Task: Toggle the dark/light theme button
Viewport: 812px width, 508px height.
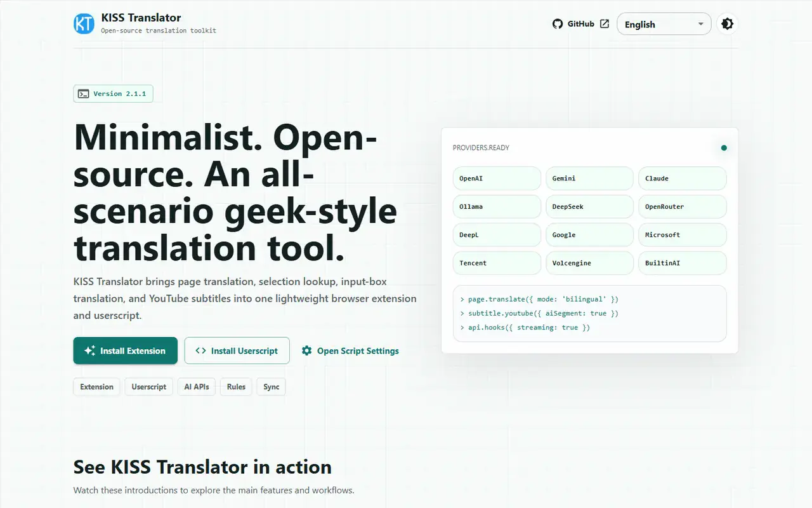Action: click(x=727, y=24)
